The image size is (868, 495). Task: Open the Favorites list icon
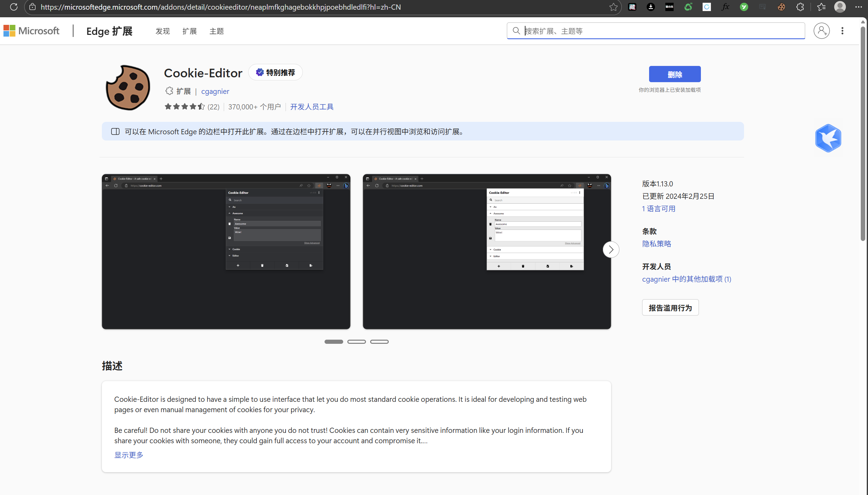821,7
